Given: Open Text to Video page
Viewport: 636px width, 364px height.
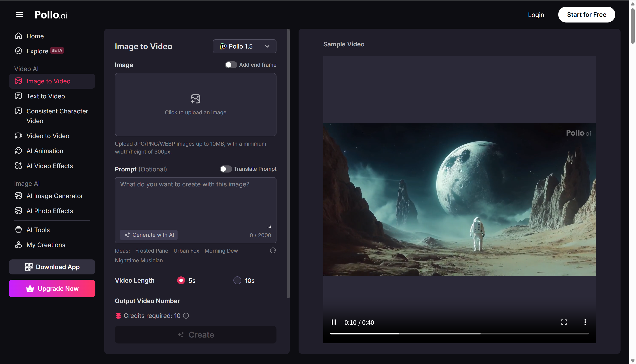Looking at the screenshot, I should 45,96.
